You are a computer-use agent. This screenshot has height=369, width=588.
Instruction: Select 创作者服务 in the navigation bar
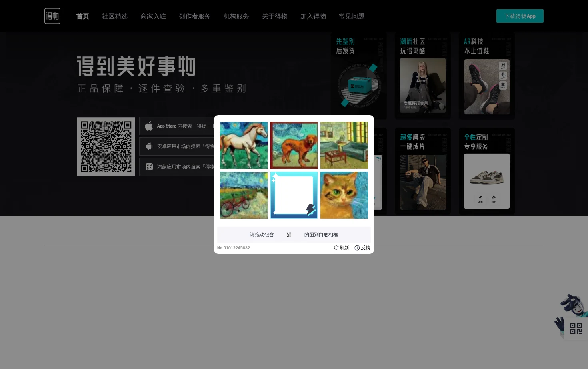click(195, 16)
